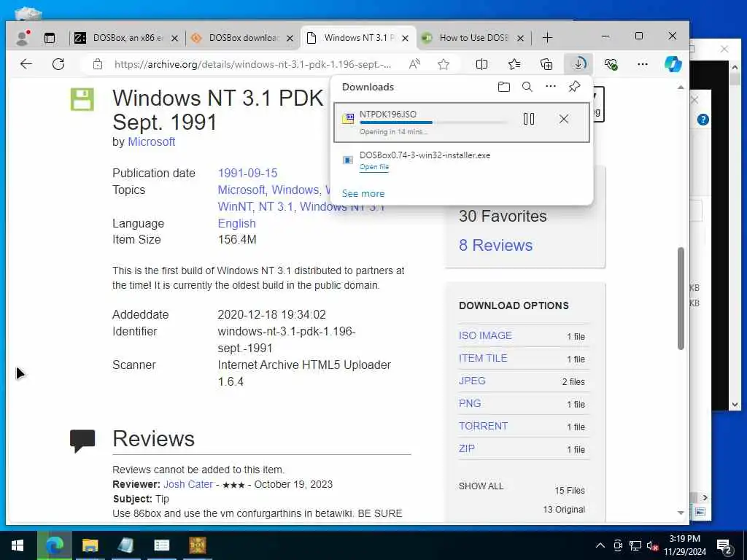Click the archive.org address bar
Screen dimensions: 747x560
click(x=252, y=64)
